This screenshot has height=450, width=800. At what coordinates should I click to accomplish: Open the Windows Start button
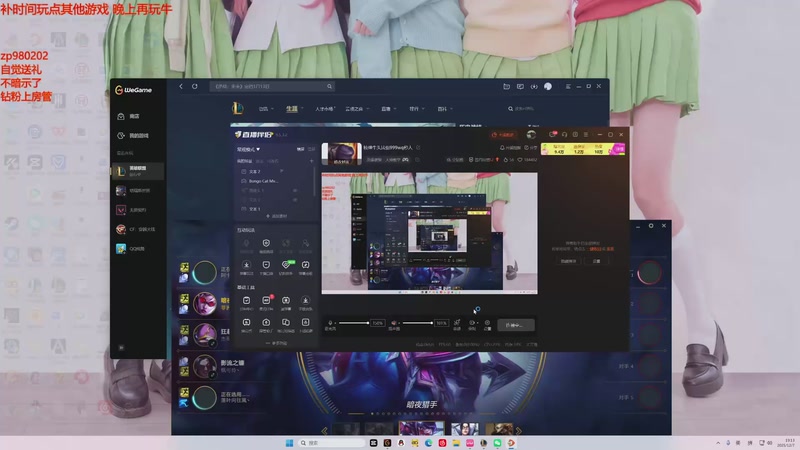coord(289,443)
